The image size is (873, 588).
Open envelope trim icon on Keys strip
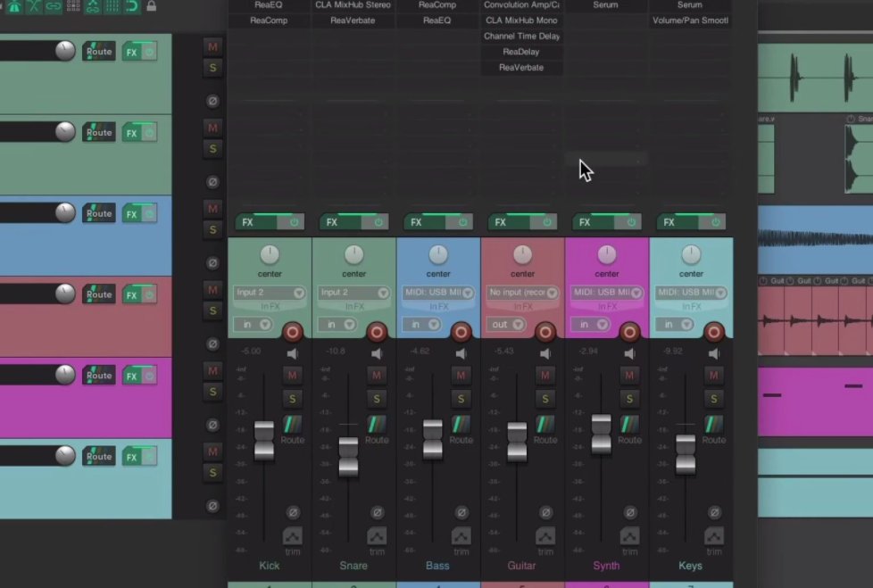coord(714,537)
